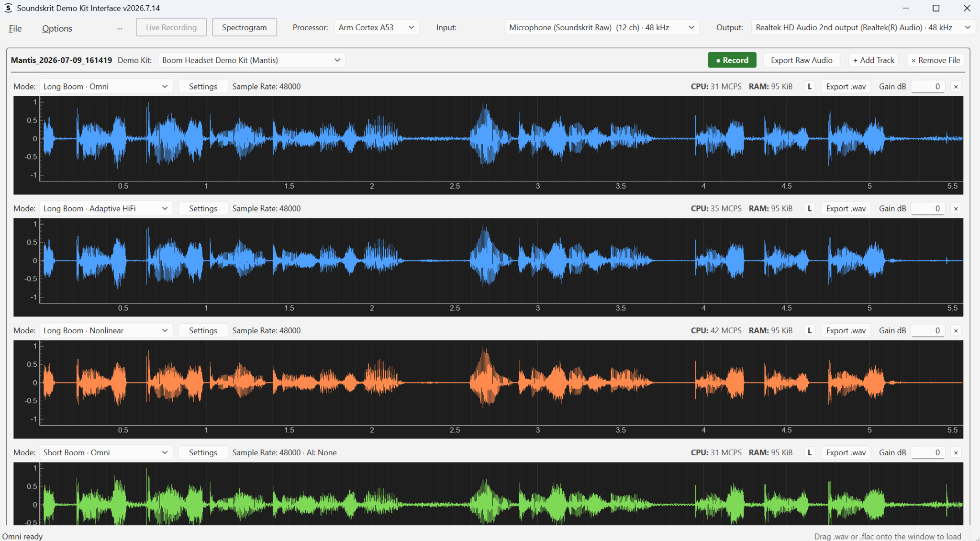
Task: Open the File menu
Action: [15, 28]
